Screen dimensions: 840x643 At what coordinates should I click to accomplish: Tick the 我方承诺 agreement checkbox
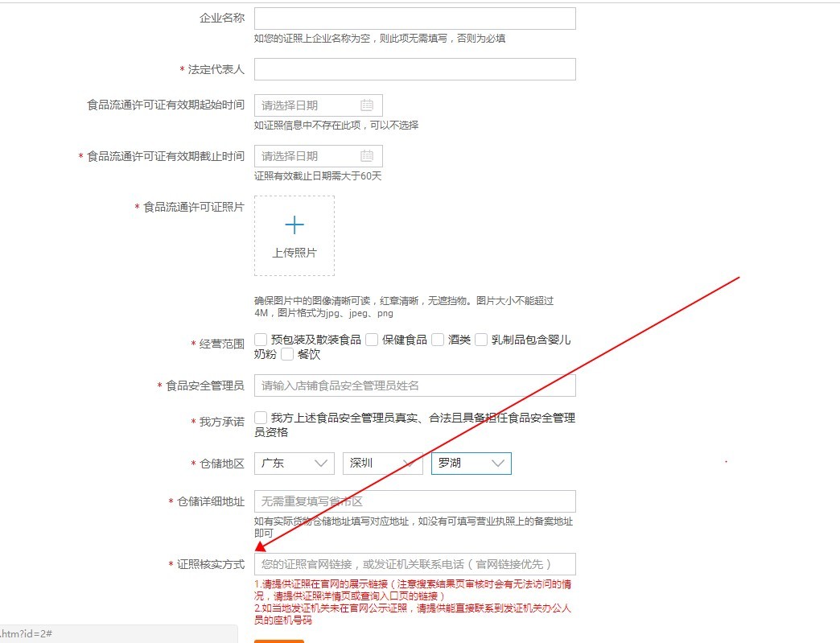coord(261,418)
